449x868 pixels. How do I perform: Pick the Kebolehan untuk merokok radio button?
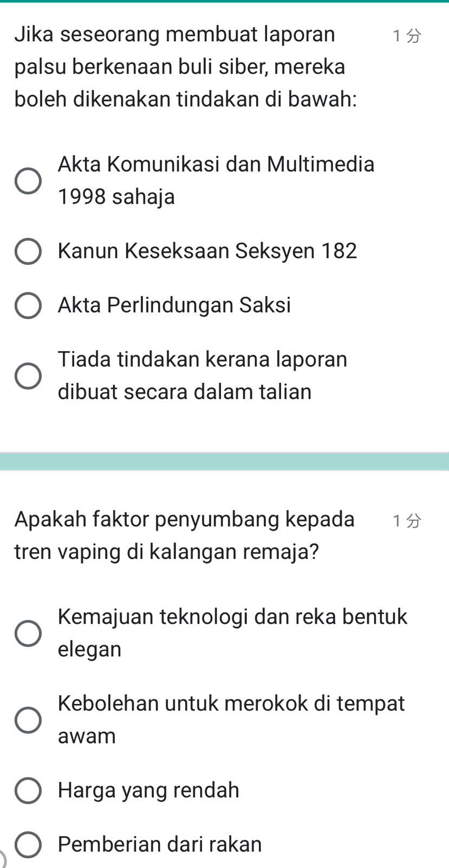pyautogui.click(x=28, y=720)
